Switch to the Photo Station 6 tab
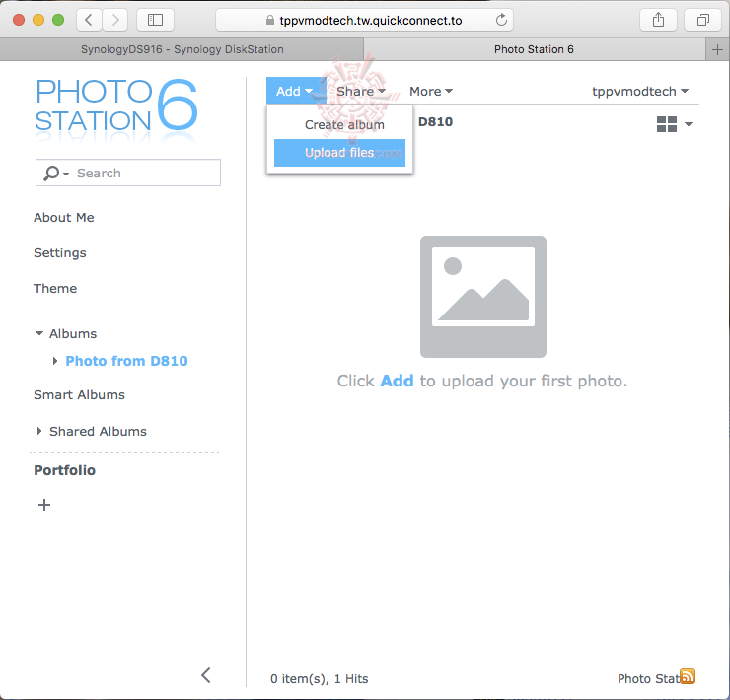 click(534, 49)
